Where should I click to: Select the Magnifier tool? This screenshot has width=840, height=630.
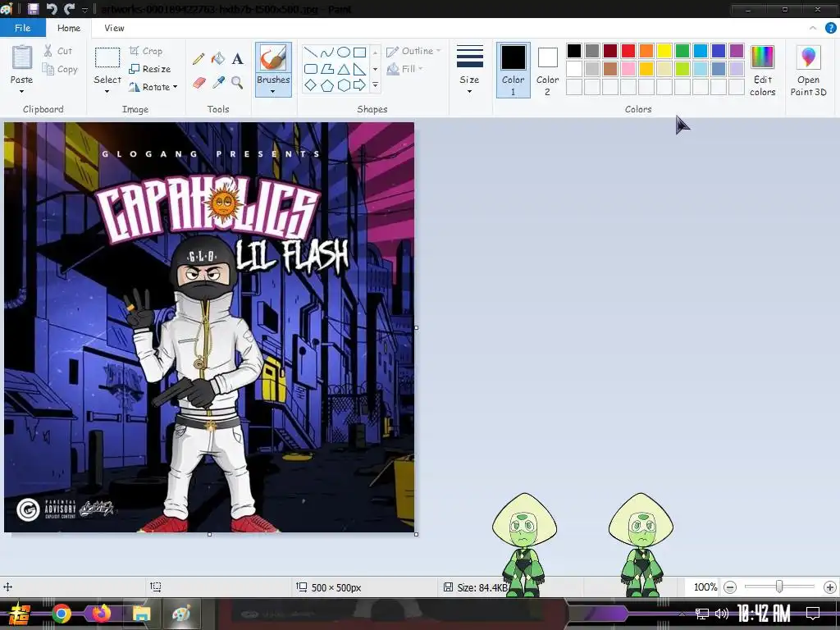237,83
